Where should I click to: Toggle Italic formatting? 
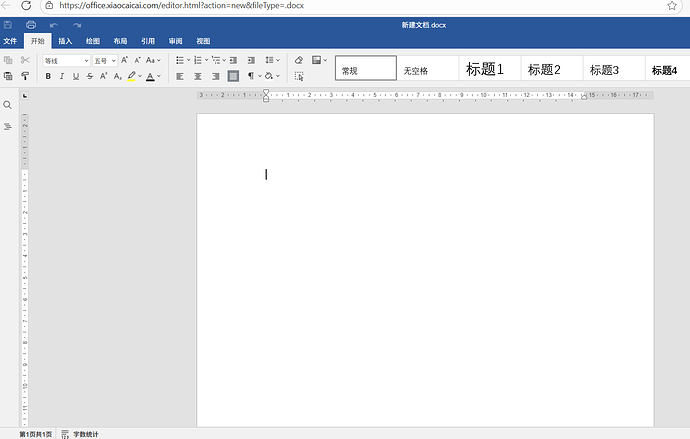coord(62,76)
